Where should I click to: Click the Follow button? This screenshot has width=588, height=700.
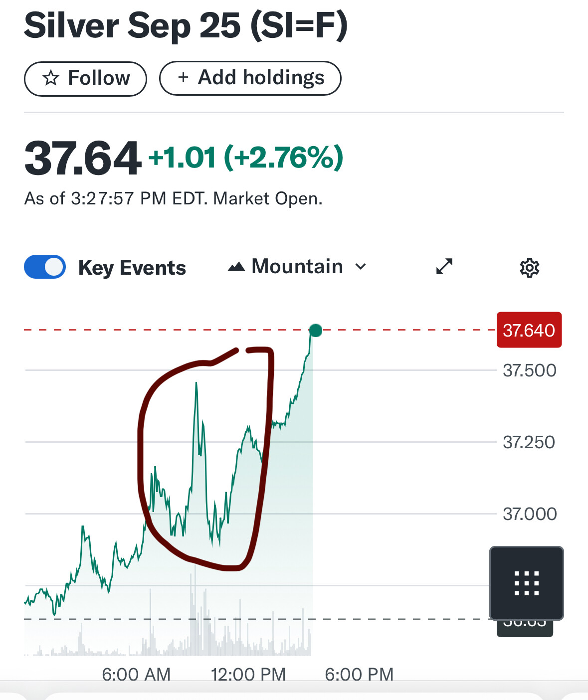pyautogui.click(x=85, y=78)
